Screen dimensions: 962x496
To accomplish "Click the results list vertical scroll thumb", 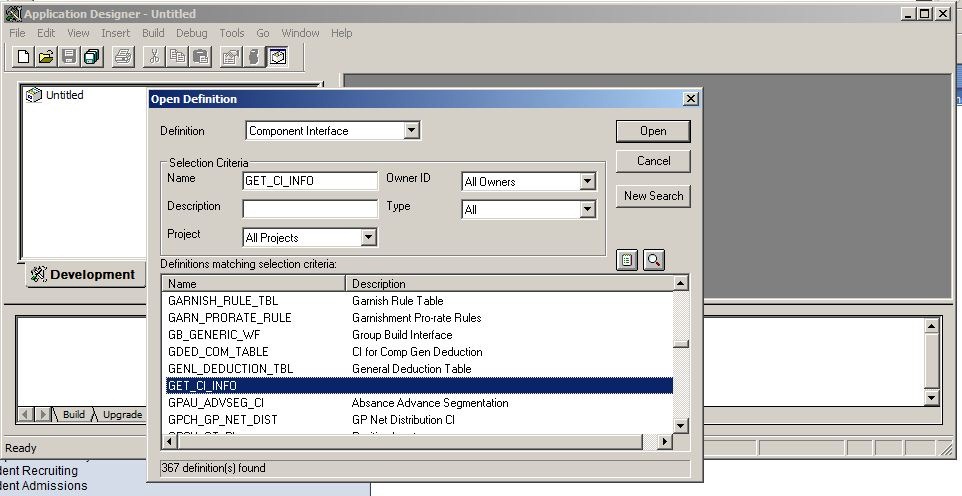I will [x=680, y=344].
